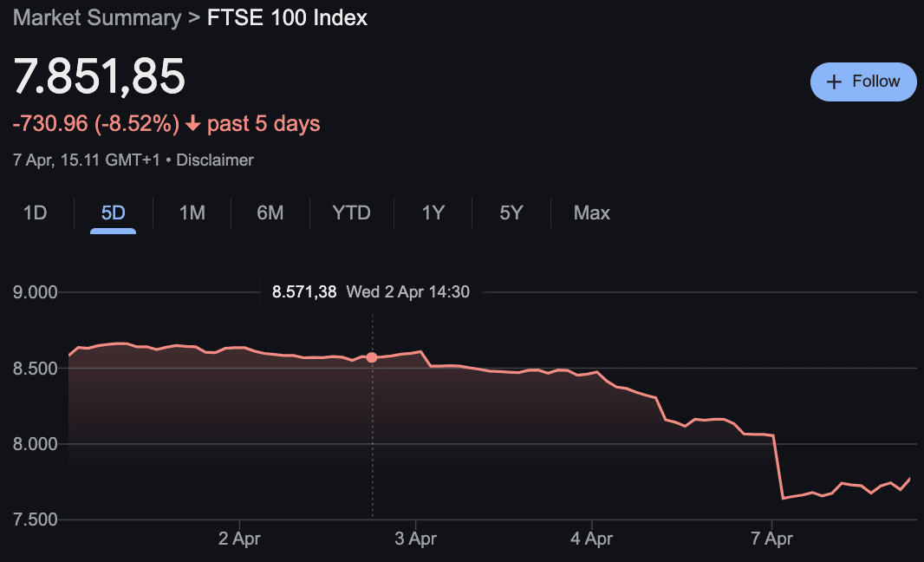Switch to the 1D chart view
Image resolution: width=924 pixels, height=562 pixels.
coord(36,212)
